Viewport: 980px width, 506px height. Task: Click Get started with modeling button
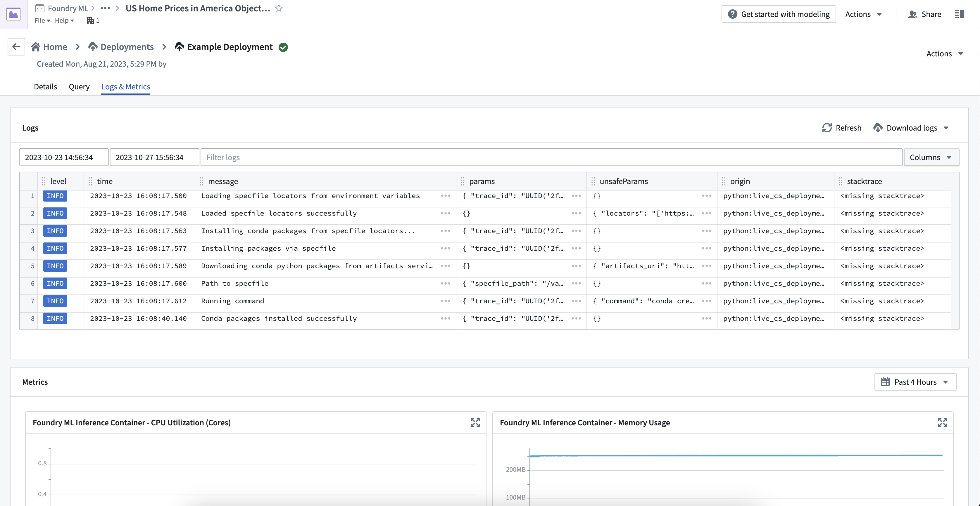point(778,14)
